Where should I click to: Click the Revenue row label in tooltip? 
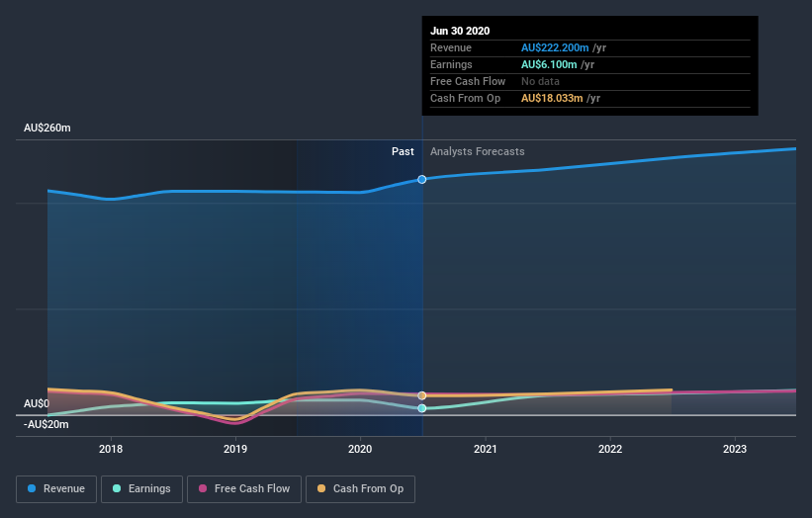click(451, 47)
